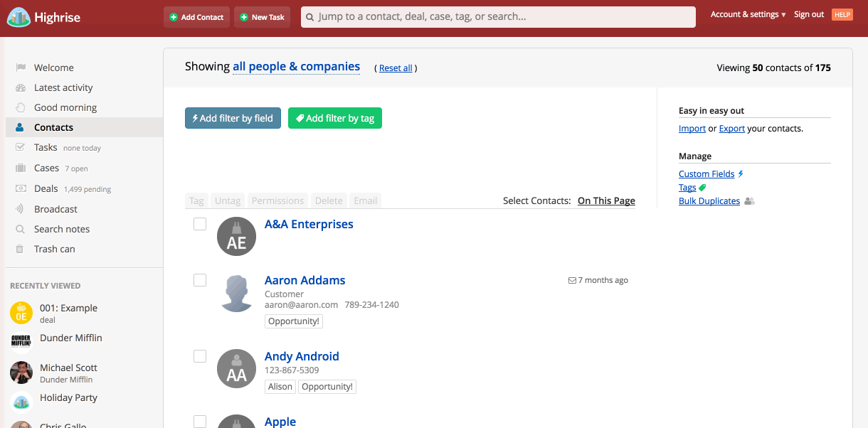Click the people icon beside Bulk Duplicates

(749, 201)
